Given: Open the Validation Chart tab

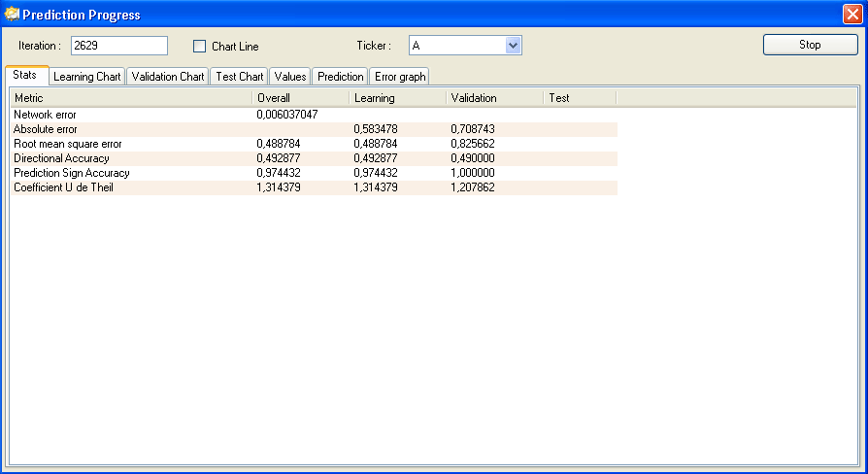Looking at the screenshot, I should point(168,77).
